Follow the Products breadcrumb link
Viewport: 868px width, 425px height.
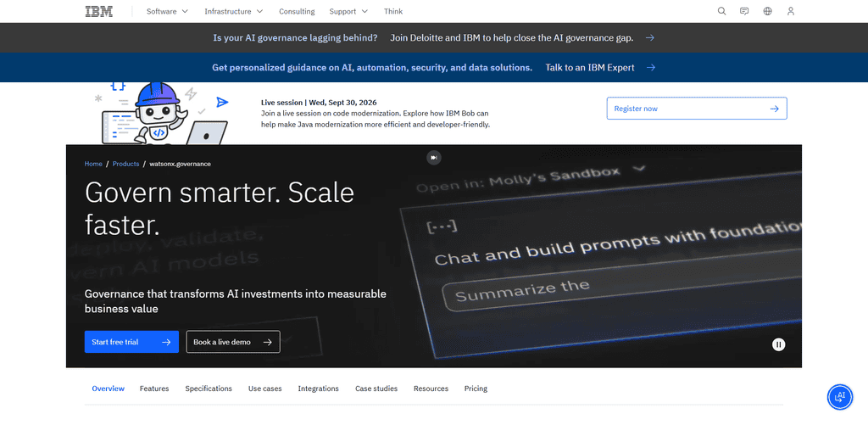pos(125,164)
